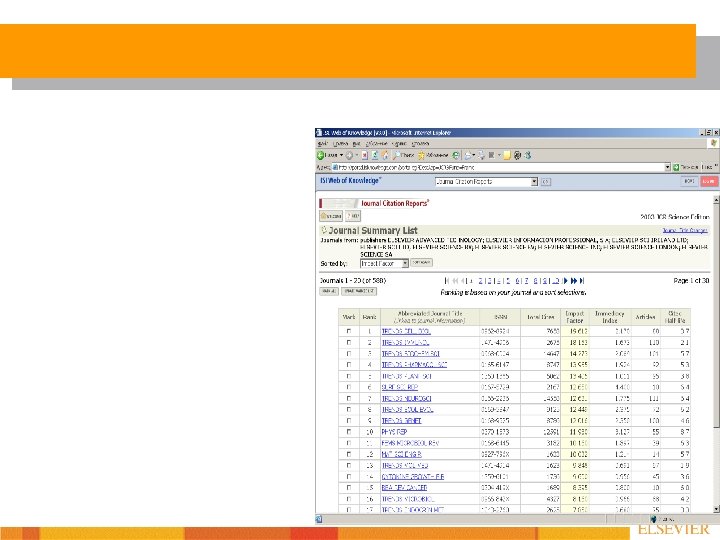Viewport: 720px width, 540px height.
Task: Select checkbox for rank 9 journal
Action: pyautogui.click(x=349, y=421)
